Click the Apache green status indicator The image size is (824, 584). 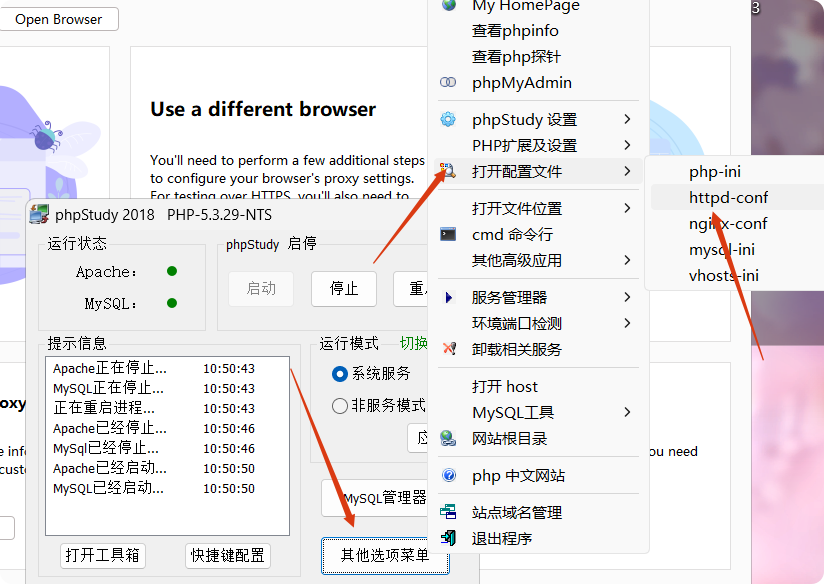click(x=172, y=271)
